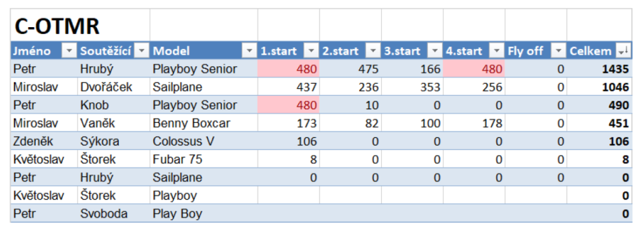Click the Colossus V model cell
Screen dimensions: 644x240
[204, 141]
